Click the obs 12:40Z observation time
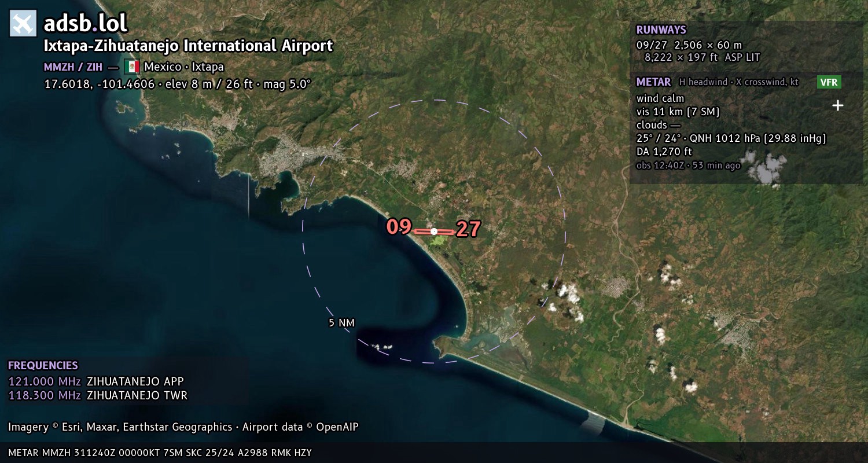 pos(688,166)
